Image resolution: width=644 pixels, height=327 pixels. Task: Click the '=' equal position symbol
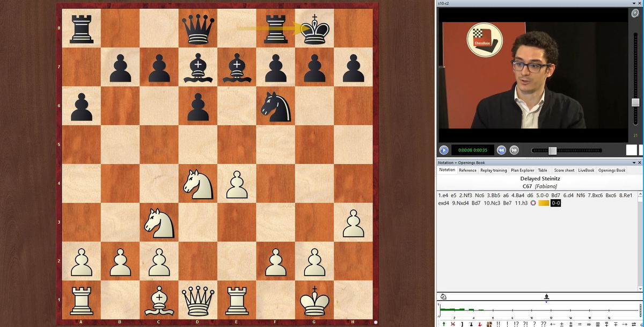(x=580, y=324)
